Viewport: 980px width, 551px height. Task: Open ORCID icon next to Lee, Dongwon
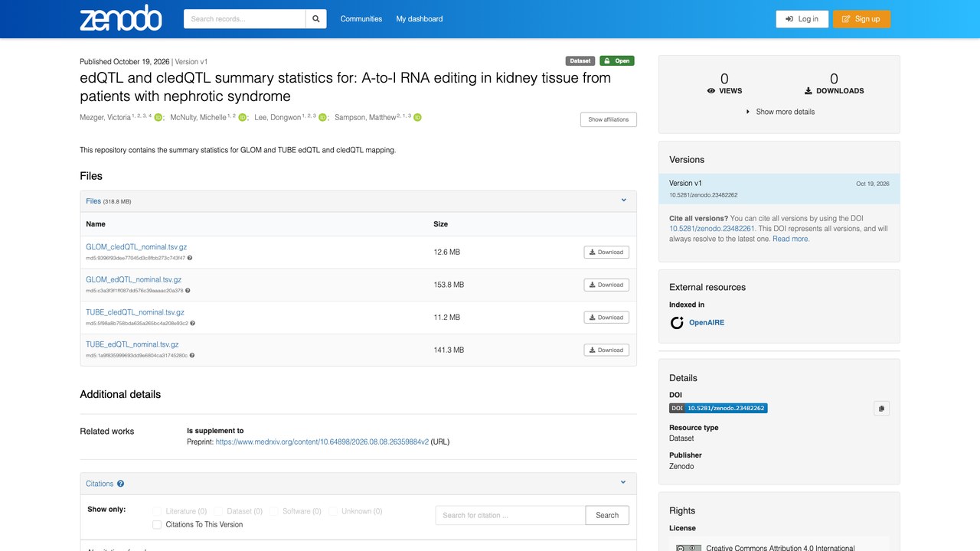[x=322, y=118]
